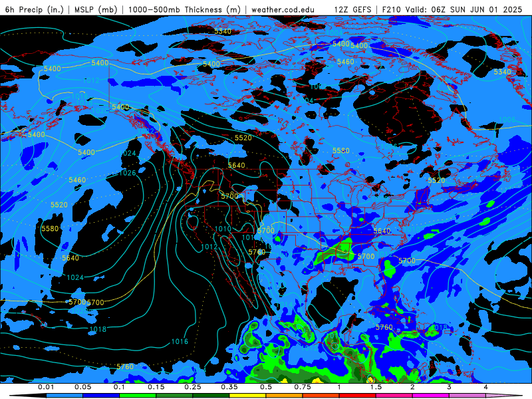Click the dark blue 0.05–0.1 legend swatch
Viewport: 532px width, 399px height.
[101, 396]
